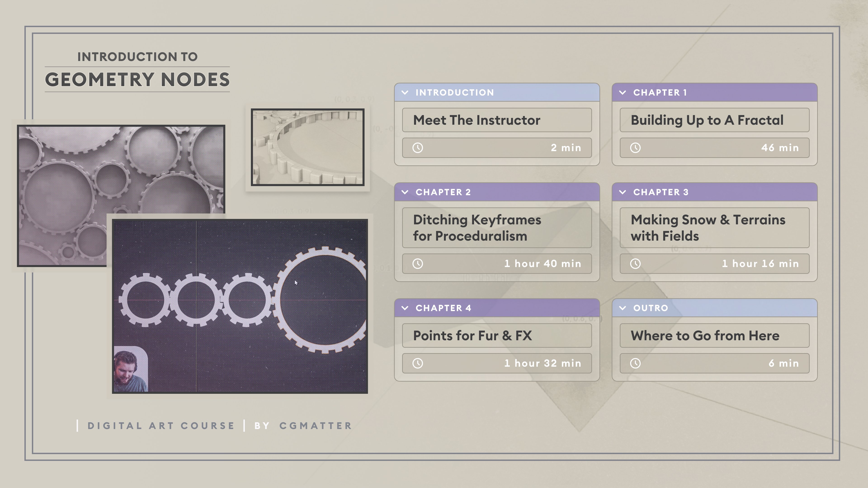Collapse the Outro section chevron
The width and height of the screenshot is (868, 488).
coord(623,308)
